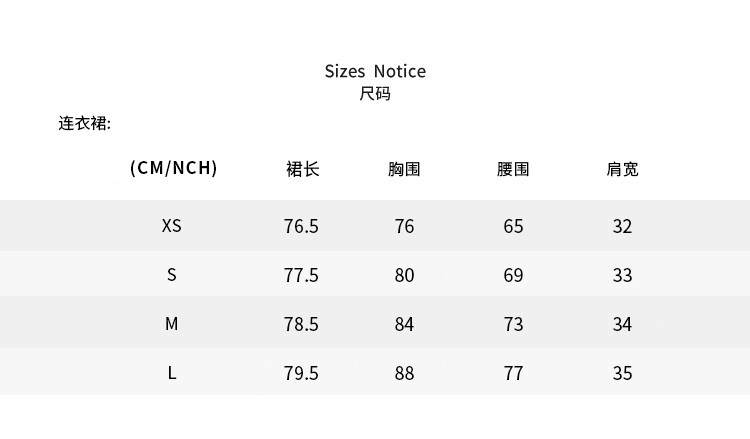Click the 65 waist value for size XS
The width and height of the screenshot is (750, 439).
point(513,226)
